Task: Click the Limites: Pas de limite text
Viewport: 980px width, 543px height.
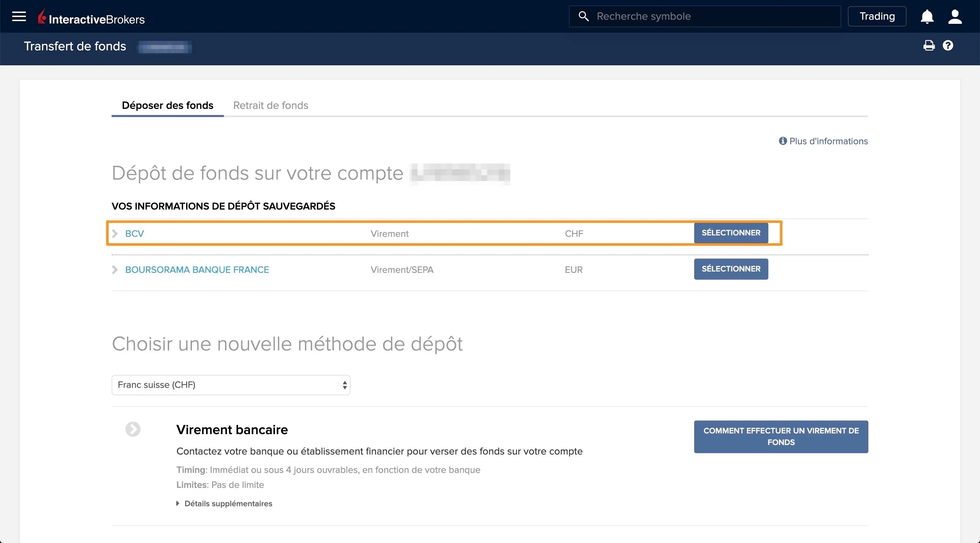Action: (x=220, y=485)
